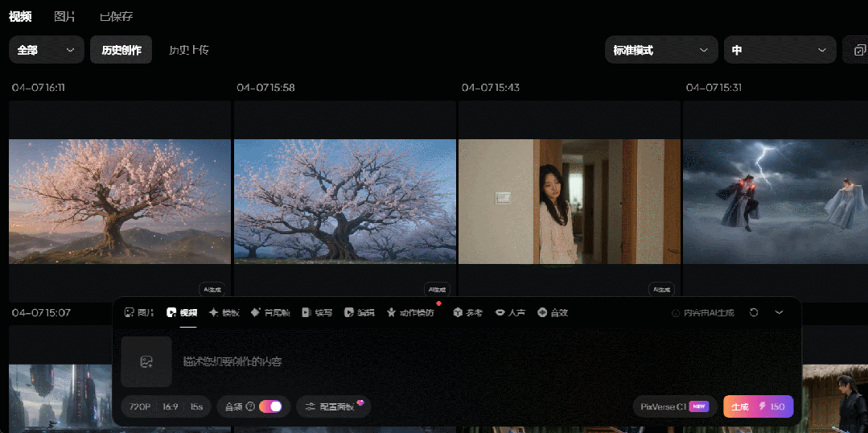Select the 历史创作 filter
The height and width of the screenshot is (433, 868).
pos(121,50)
